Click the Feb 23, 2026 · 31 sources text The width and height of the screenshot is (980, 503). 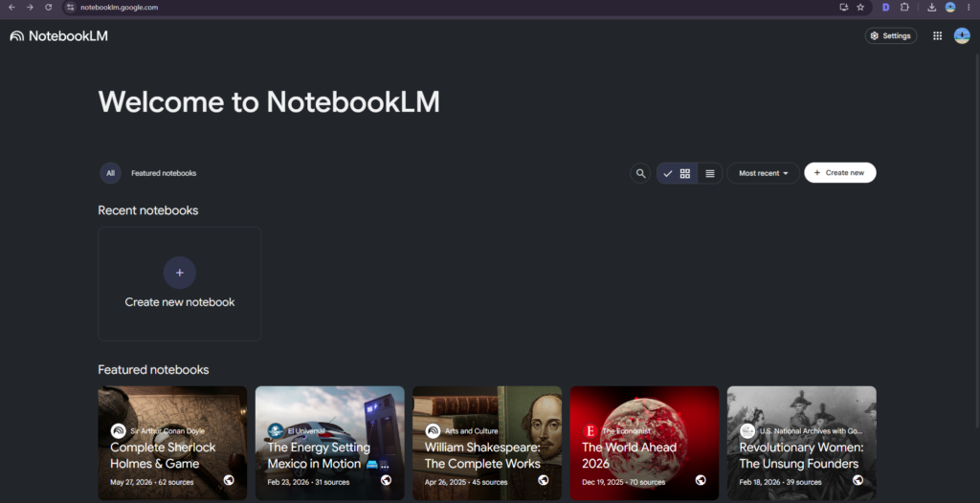click(x=308, y=482)
